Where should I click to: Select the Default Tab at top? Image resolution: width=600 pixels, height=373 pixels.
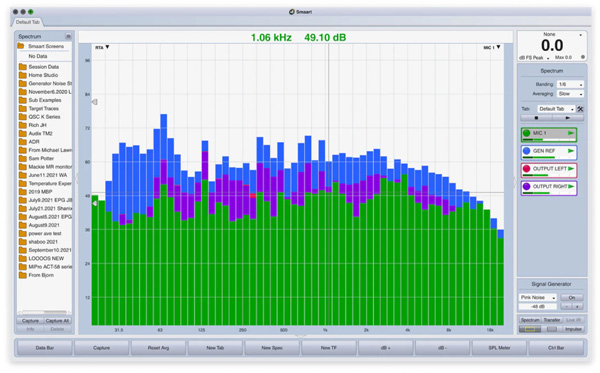pos(28,22)
